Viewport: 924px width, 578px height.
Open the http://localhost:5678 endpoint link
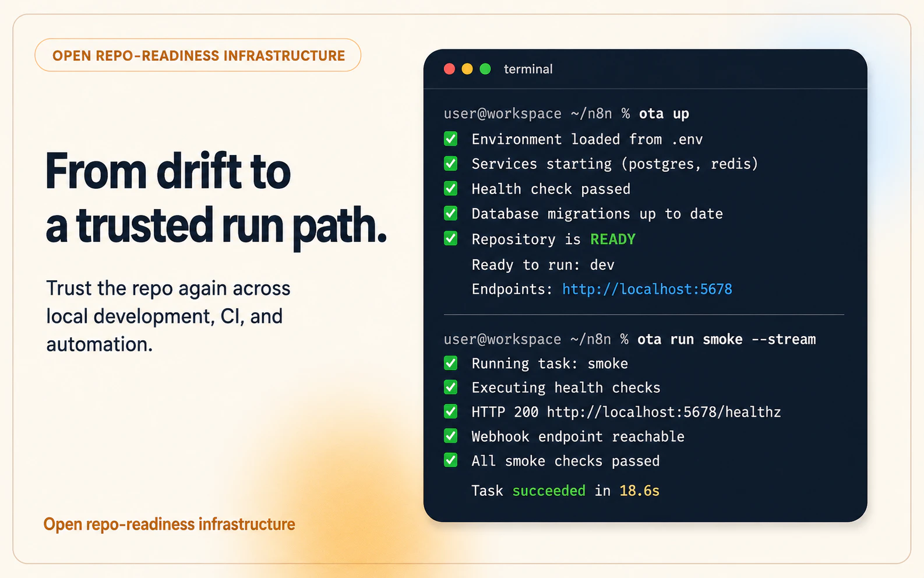(x=647, y=289)
